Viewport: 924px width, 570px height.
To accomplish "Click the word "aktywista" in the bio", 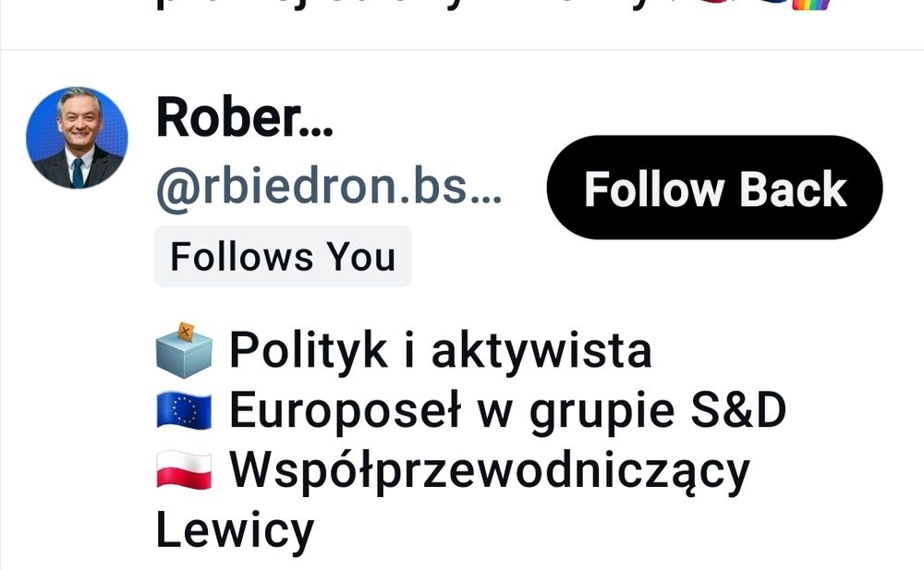I will tap(541, 350).
